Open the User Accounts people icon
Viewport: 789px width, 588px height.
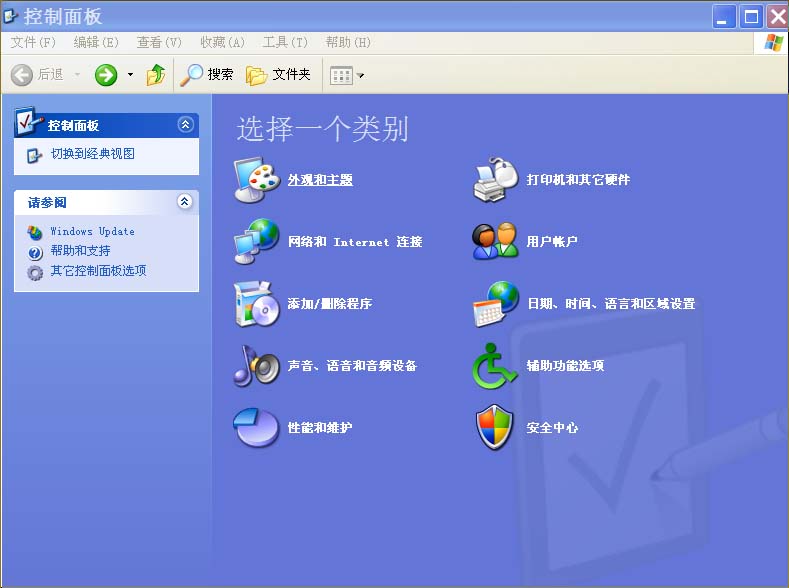(x=496, y=241)
